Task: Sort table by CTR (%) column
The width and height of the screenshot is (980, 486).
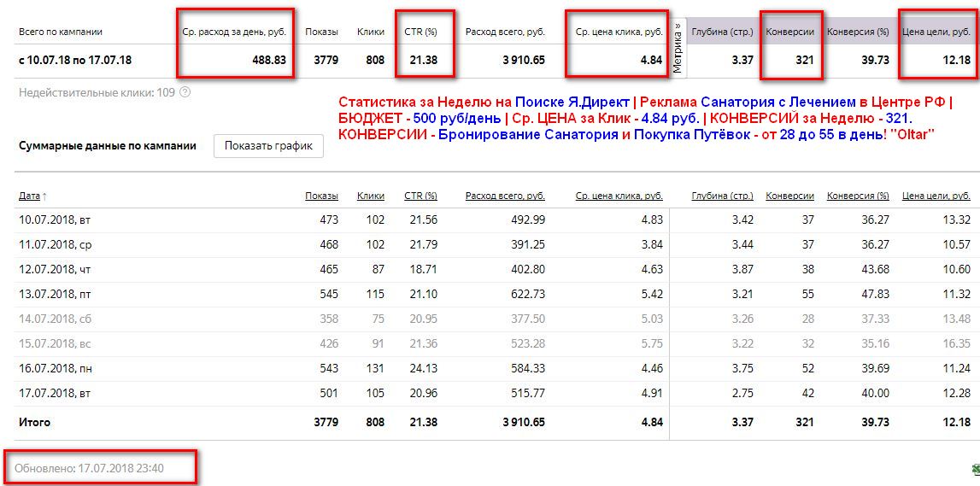Action: click(420, 196)
